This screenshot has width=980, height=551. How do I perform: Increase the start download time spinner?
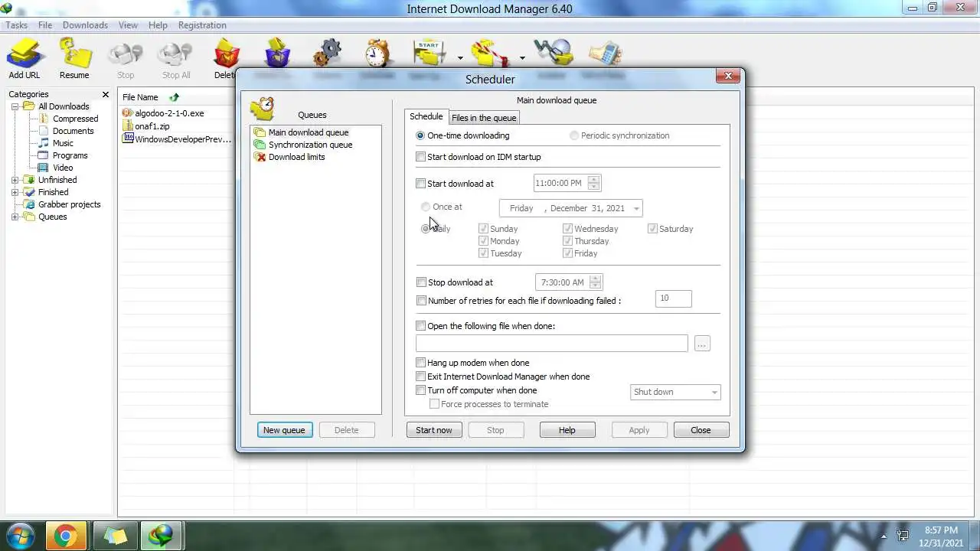pos(593,180)
